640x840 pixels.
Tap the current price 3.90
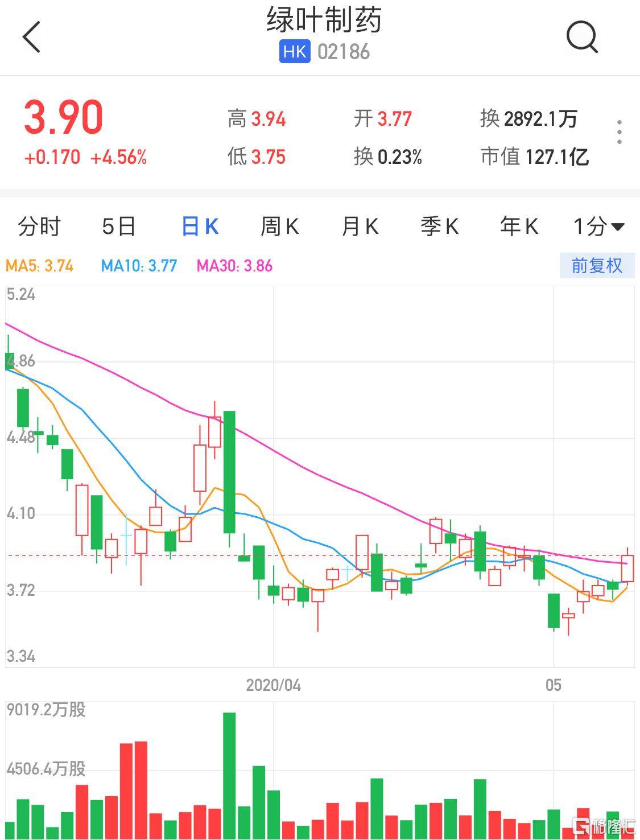coord(63,117)
